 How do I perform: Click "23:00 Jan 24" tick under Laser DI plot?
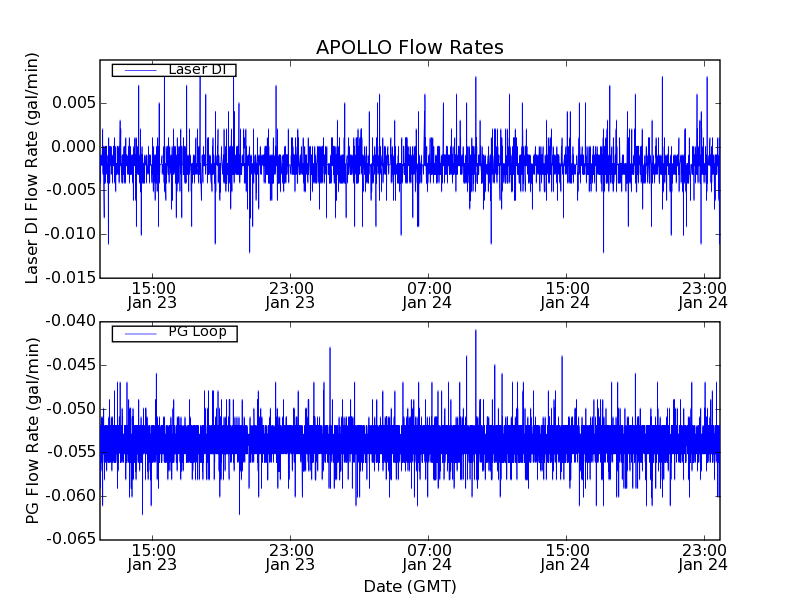704,296
